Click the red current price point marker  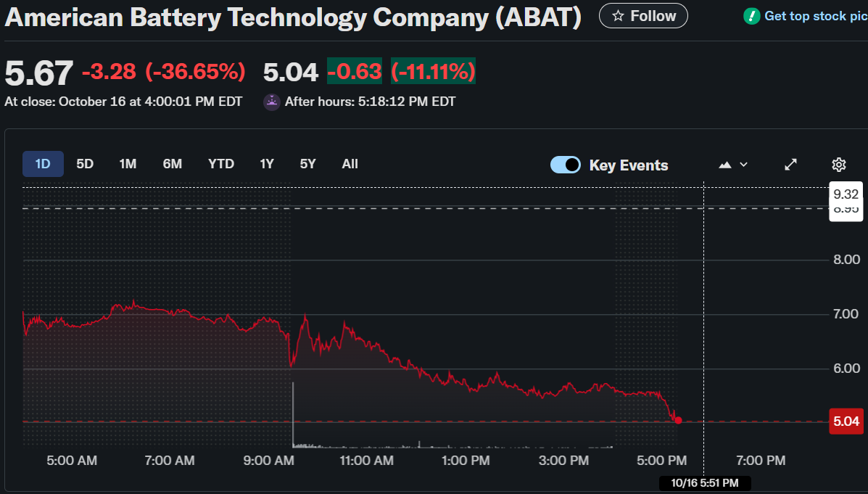678,421
